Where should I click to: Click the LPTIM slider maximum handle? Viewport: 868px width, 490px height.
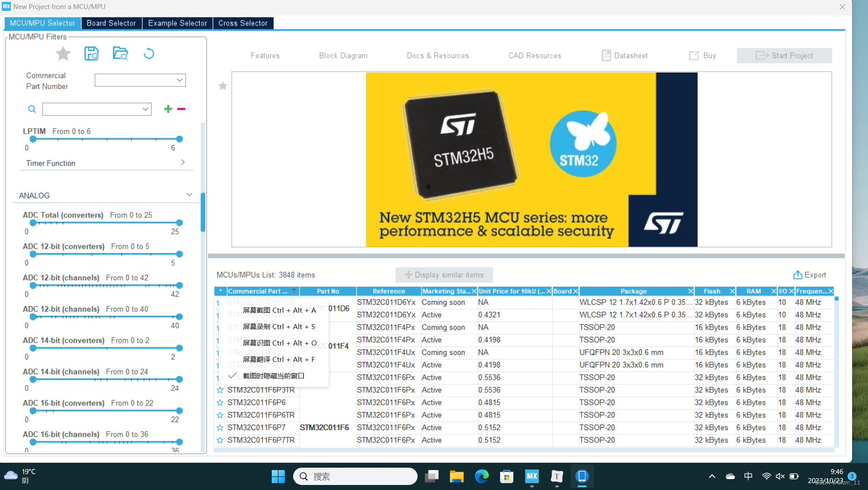[180, 139]
